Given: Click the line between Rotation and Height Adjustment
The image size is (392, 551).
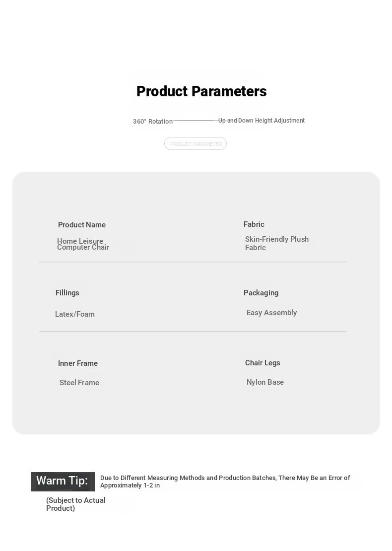Looking at the screenshot, I should 196,121.
